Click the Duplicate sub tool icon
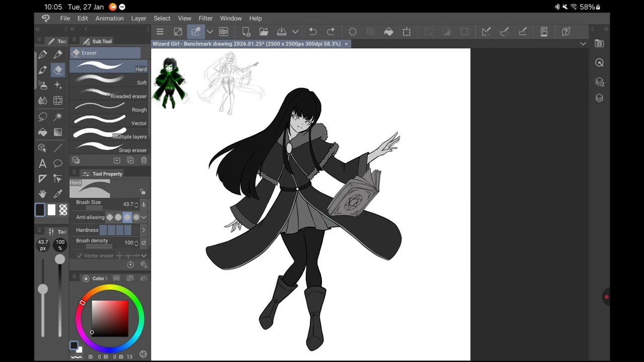Screen dimensions: 644x362 tap(130, 160)
